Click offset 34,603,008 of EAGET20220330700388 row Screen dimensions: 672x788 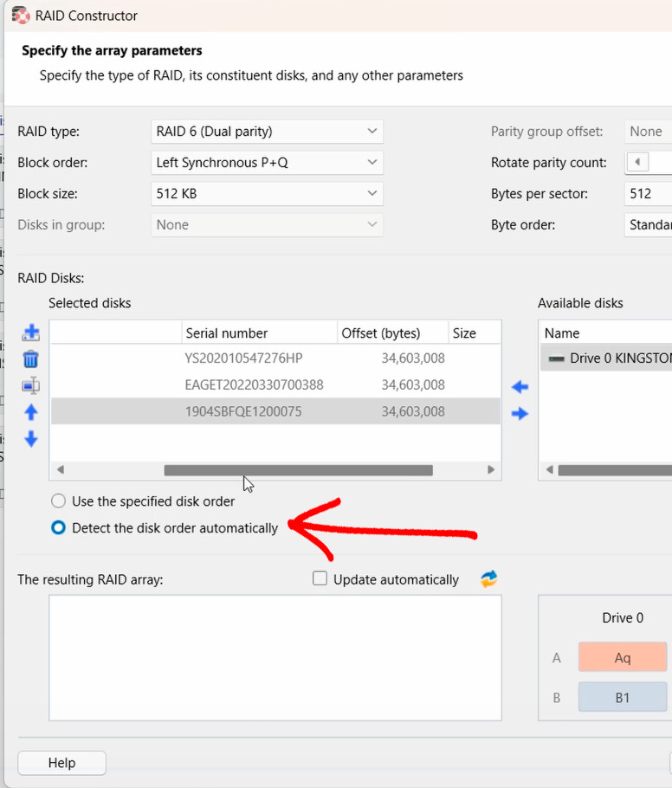point(413,385)
